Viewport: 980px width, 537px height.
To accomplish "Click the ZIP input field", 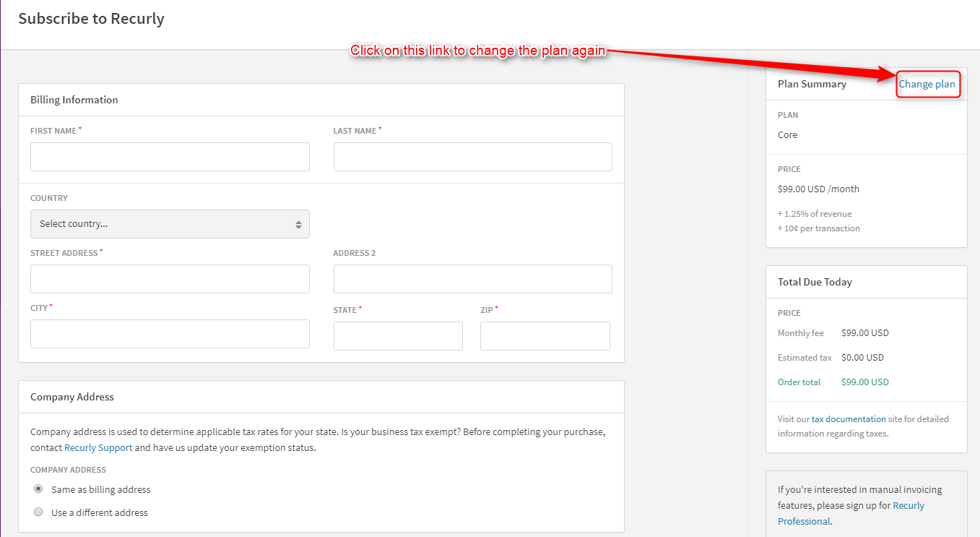I will coord(545,336).
